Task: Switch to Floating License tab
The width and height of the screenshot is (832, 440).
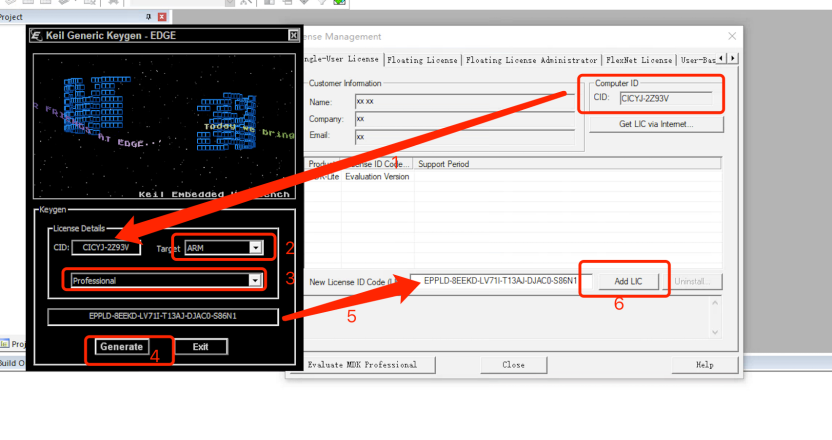Action: point(422,60)
